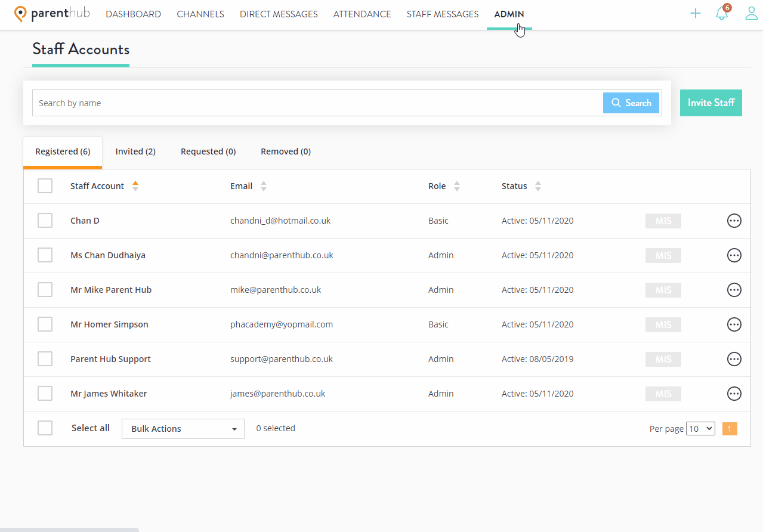Screen dimensions: 763x532
Task: Tick the checkbox for Ms Chan Dudhaiya
Action: (x=45, y=255)
